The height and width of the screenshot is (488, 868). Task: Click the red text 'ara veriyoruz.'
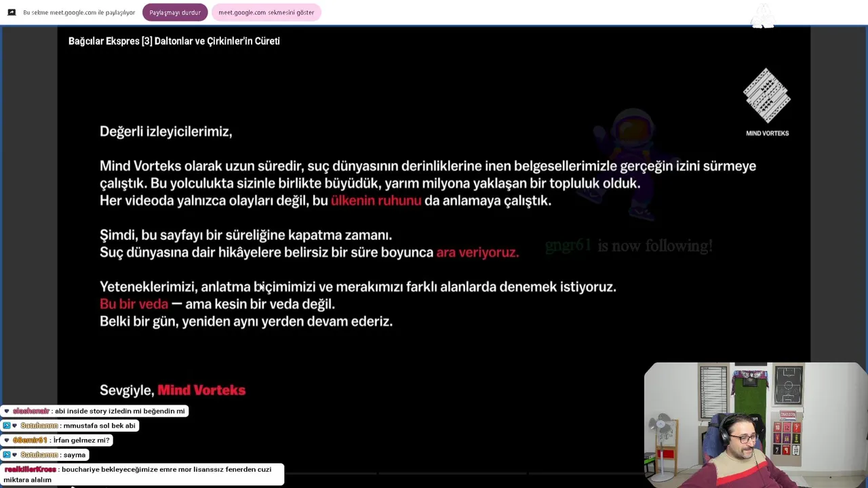coord(477,252)
